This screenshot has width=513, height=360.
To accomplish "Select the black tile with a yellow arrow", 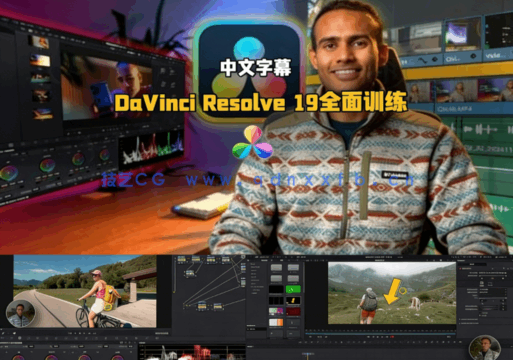I will pyautogui.click(x=293, y=301).
